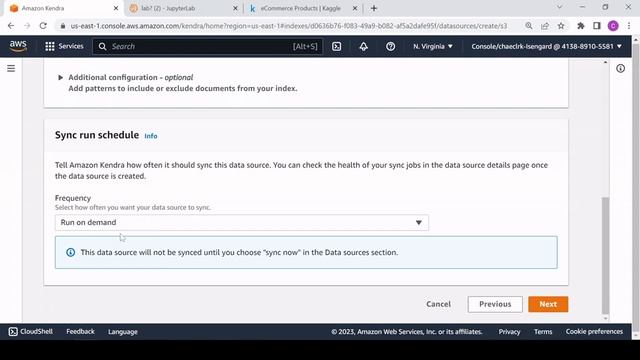640x360 pixels.
Task: Open a new browser tab
Action: tap(373, 8)
